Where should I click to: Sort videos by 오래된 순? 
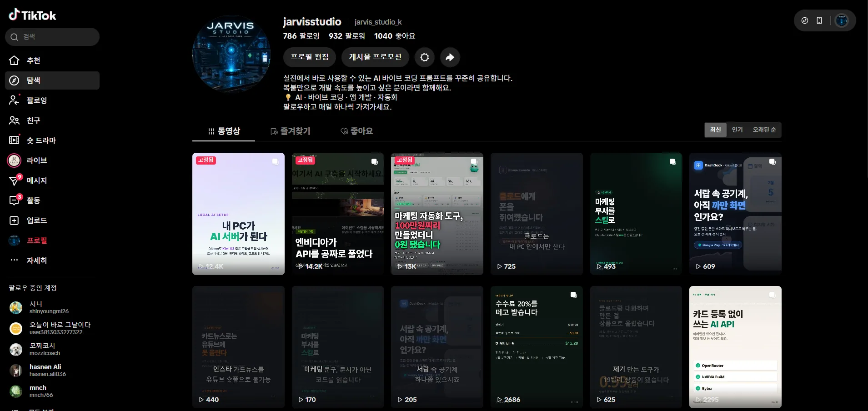tap(764, 130)
